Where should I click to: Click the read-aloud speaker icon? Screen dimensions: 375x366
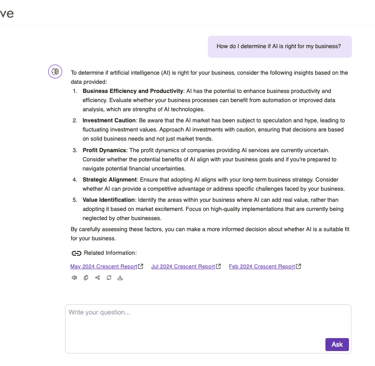click(74, 278)
